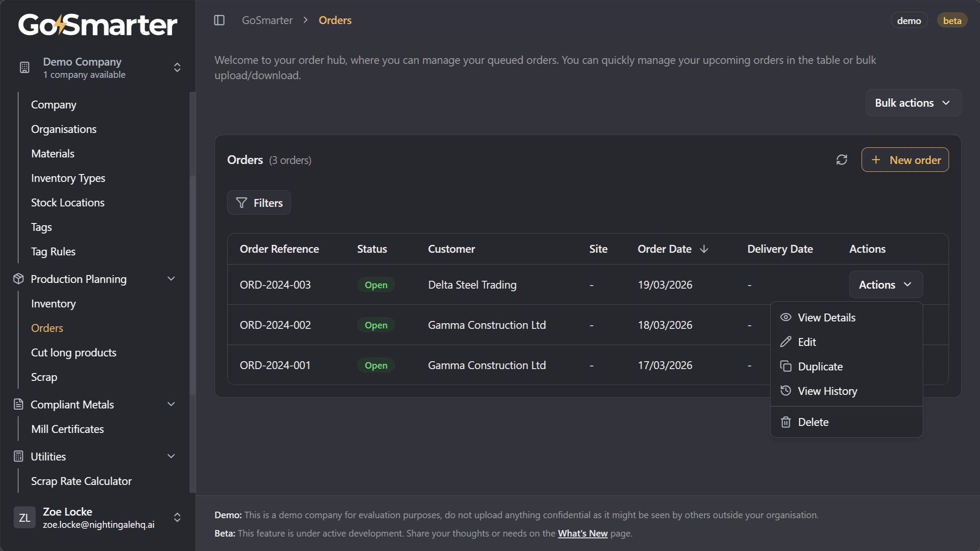The height and width of the screenshot is (551, 980).
Task: Click the Production Planning cube icon
Action: tap(18, 279)
